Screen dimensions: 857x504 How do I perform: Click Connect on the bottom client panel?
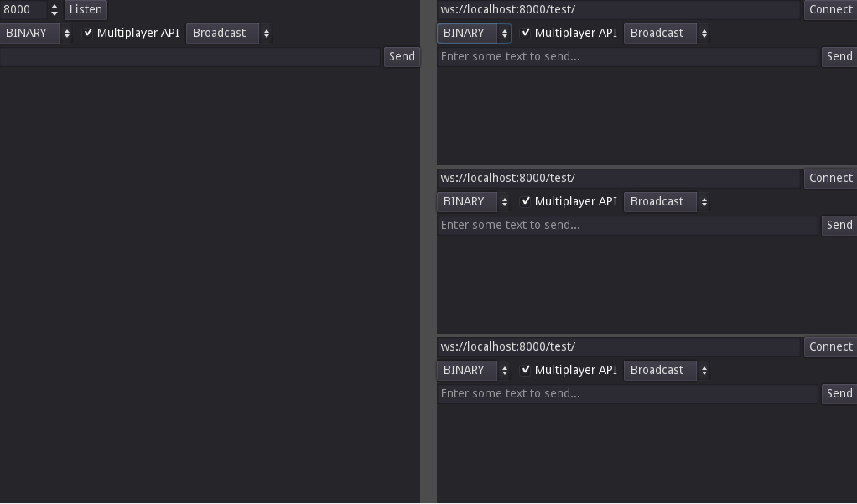tap(830, 346)
